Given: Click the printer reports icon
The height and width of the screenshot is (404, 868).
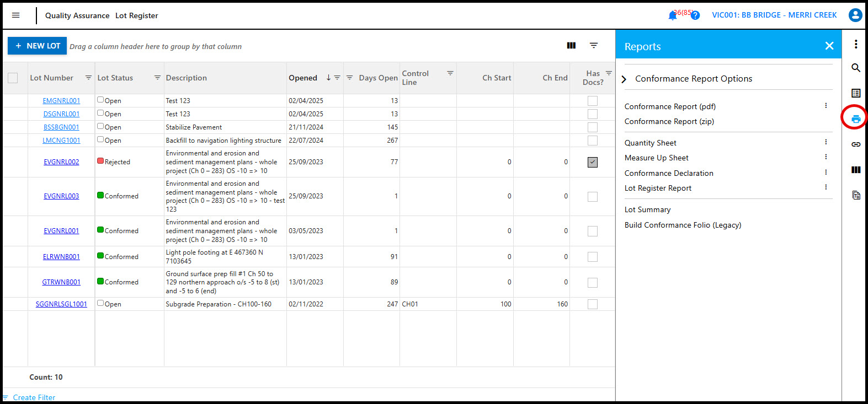Looking at the screenshot, I should 855,119.
